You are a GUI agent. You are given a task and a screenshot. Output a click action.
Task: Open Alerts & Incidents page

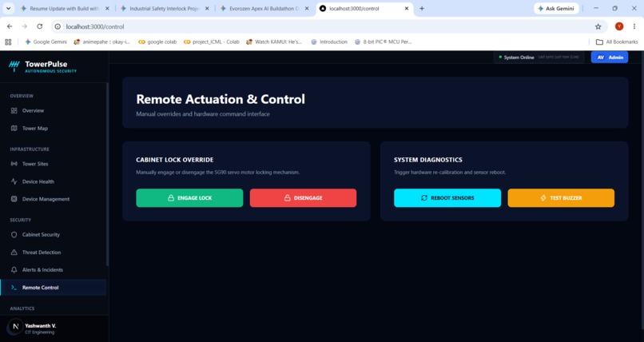(x=54, y=270)
